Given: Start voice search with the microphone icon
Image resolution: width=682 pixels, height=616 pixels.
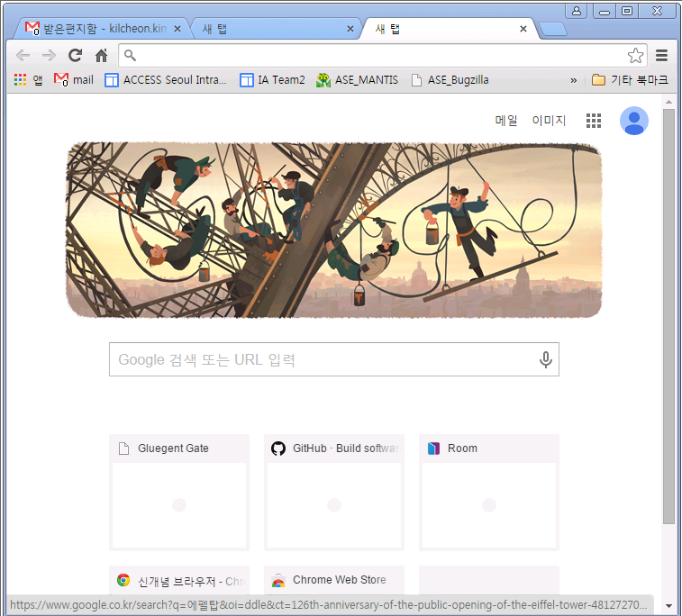Looking at the screenshot, I should [545, 359].
